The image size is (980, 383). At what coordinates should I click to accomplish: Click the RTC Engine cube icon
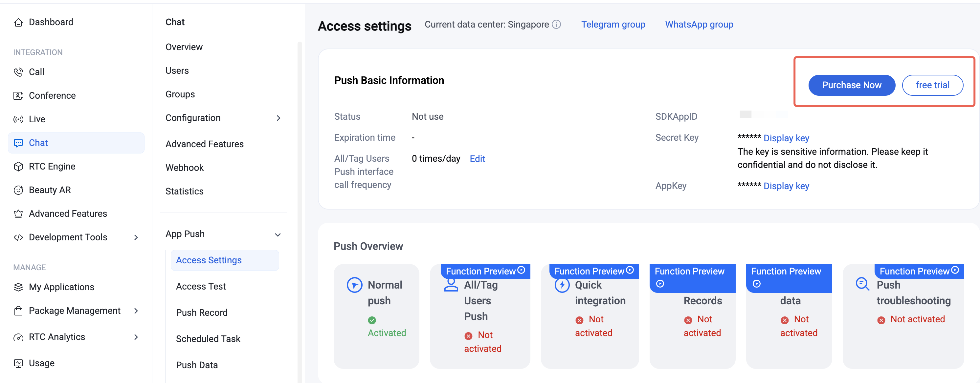tap(18, 167)
